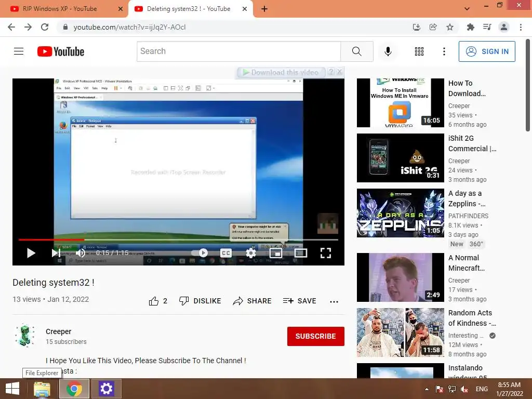Click the SHARE button

(x=252, y=301)
